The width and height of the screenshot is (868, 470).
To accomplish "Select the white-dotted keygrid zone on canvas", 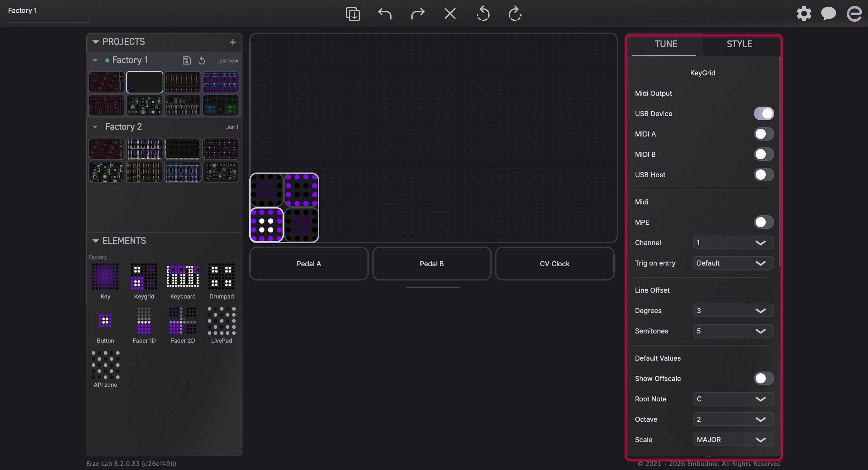I will coord(267,225).
